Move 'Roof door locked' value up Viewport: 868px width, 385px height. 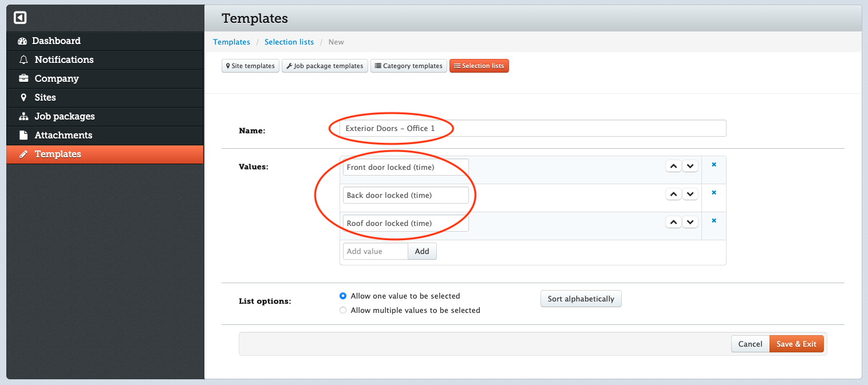coord(674,222)
